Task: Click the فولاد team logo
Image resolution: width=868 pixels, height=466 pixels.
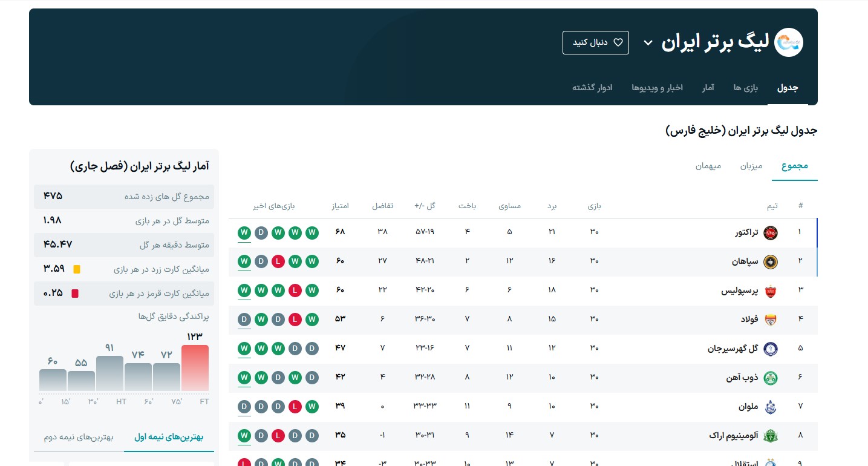Action: [771, 319]
